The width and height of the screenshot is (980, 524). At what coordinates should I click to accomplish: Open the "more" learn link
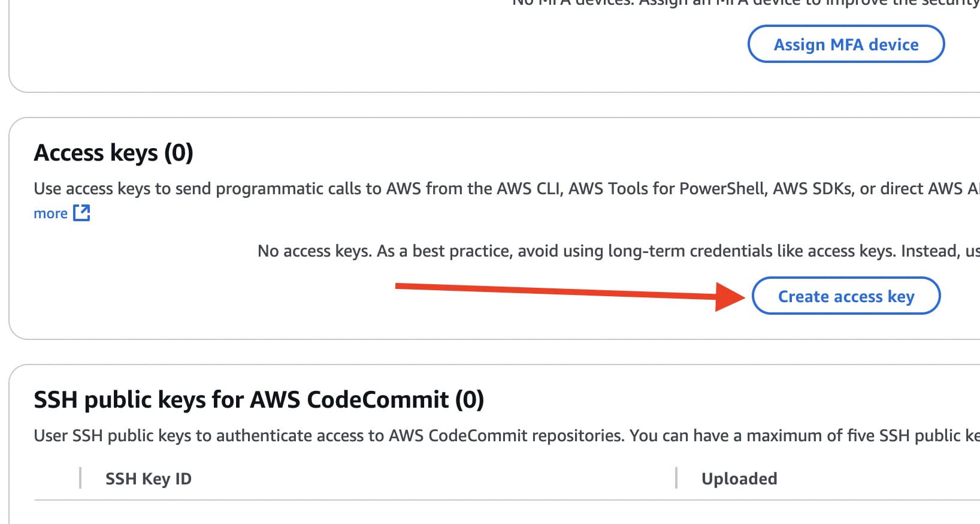[50, 213]
